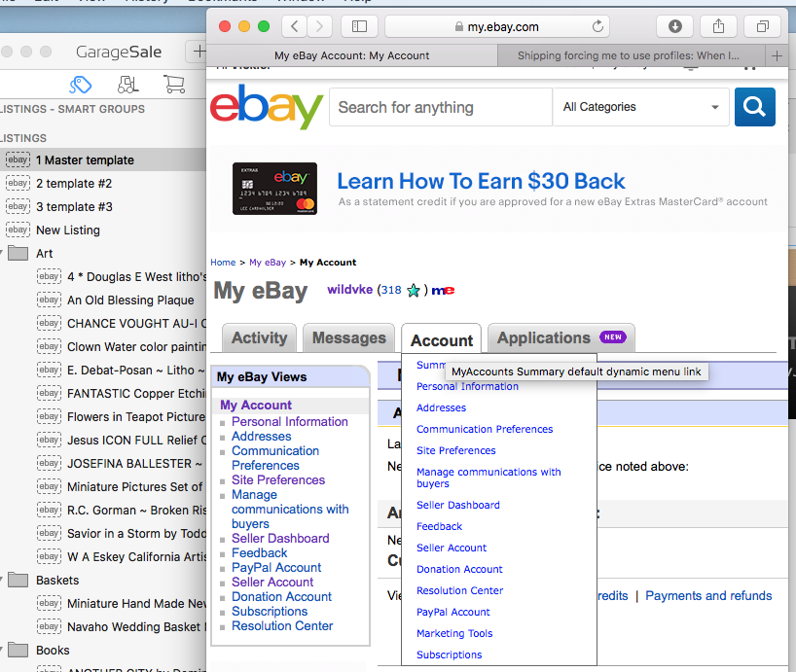
Task: Choose Subscriptions in Account dropdown menu
Action: [x=450, y=654]
